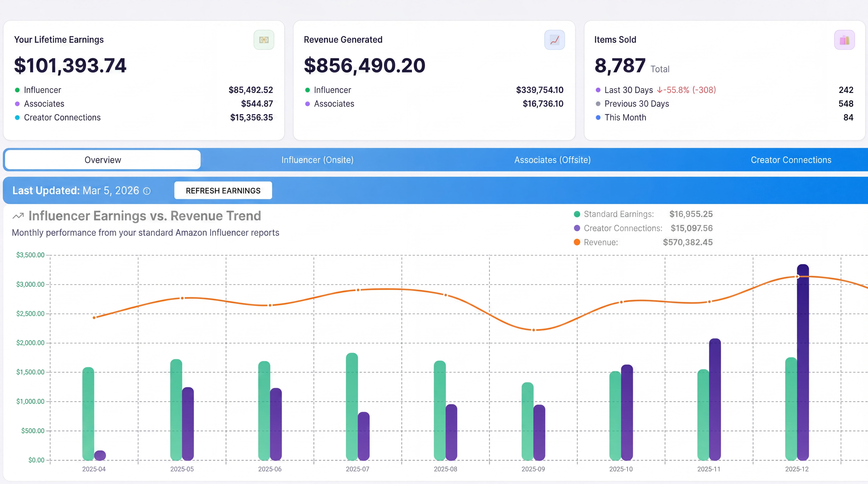868x484 pixels.
Task: Click Standard Earnings legend value $16,955.25
Action: [691, 214]
